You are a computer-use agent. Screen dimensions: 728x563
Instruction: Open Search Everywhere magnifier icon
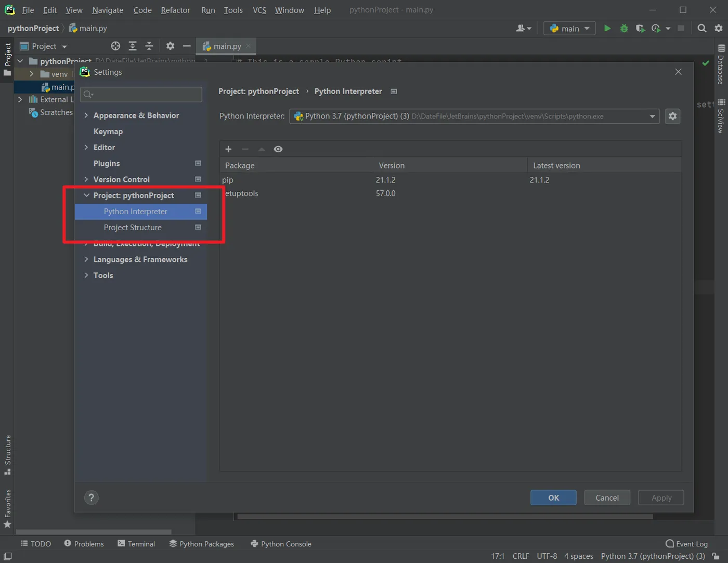point(702,28)
